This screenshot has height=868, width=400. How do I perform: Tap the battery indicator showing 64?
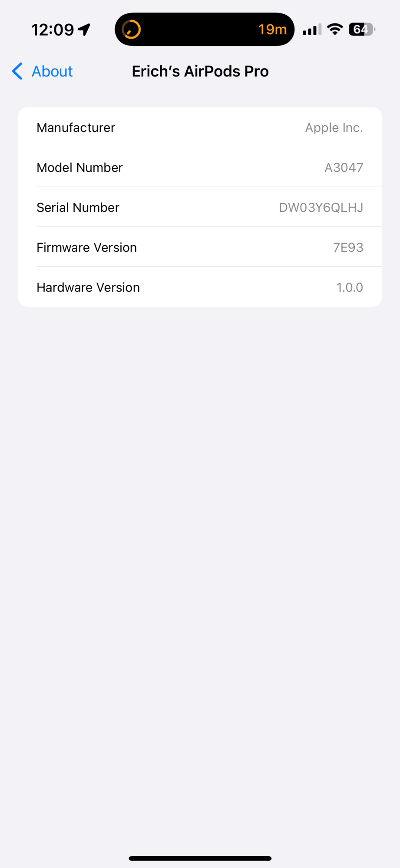click(x=362, y=30)
